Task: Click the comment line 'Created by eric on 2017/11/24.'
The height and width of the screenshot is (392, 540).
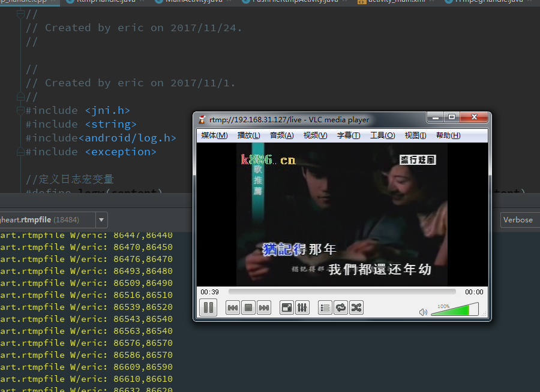Action: click(134, 28)
